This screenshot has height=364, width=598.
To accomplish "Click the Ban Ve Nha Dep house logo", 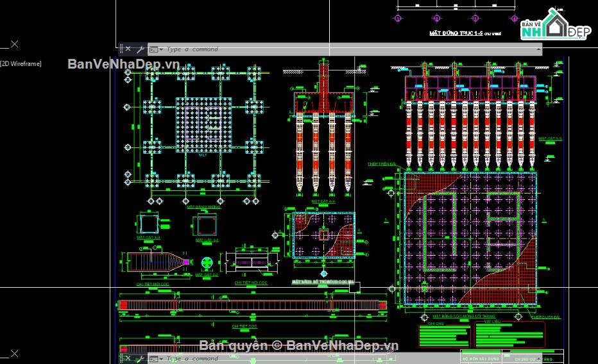I will pos(555,24).
